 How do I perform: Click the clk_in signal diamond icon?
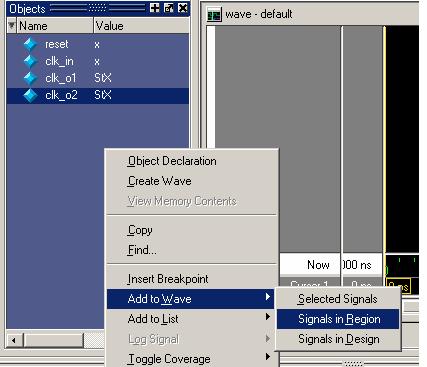pyautogui.click(x=30, y=61)
